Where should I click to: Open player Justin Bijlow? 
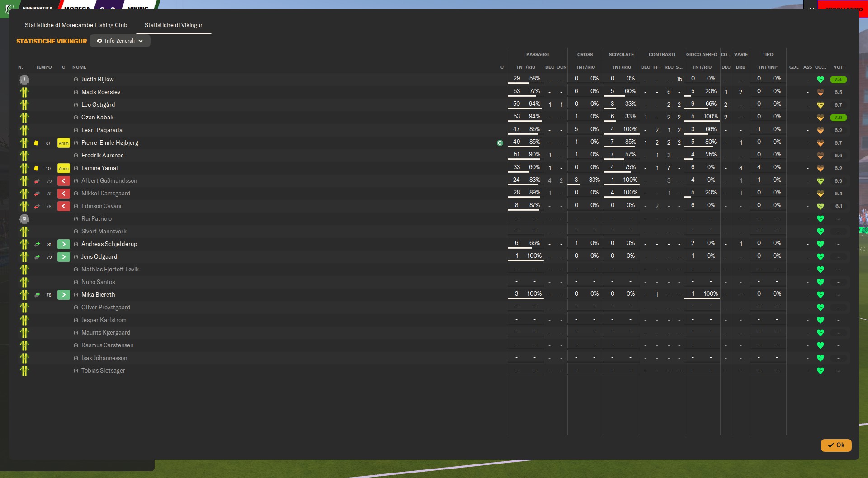click(98, 80)
